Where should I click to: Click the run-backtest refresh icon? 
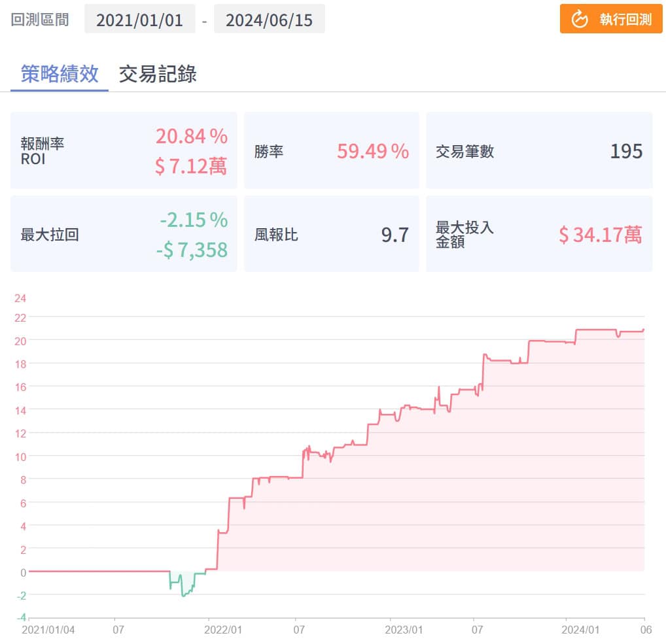(x=580, y=19)
